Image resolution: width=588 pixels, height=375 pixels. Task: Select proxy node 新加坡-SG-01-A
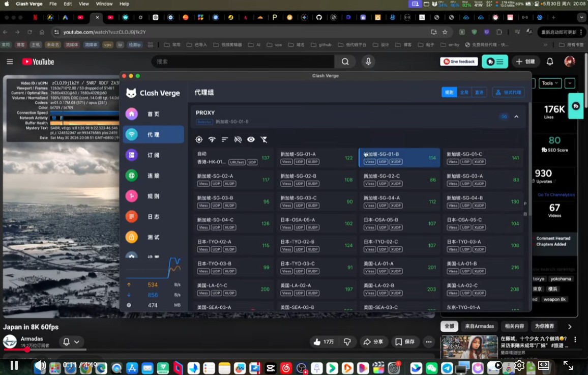click(x=316, y=158)
